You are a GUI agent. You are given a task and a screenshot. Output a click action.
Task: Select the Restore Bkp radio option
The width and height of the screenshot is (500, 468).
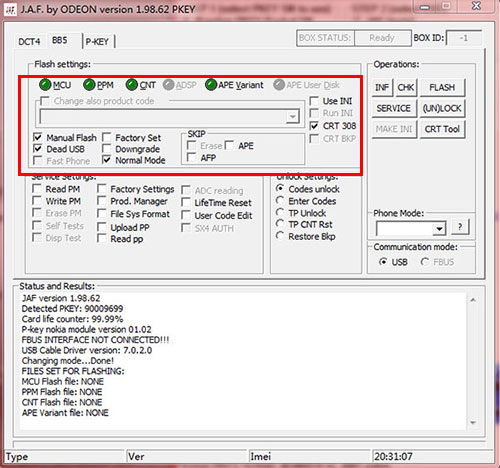coord(280,236)
